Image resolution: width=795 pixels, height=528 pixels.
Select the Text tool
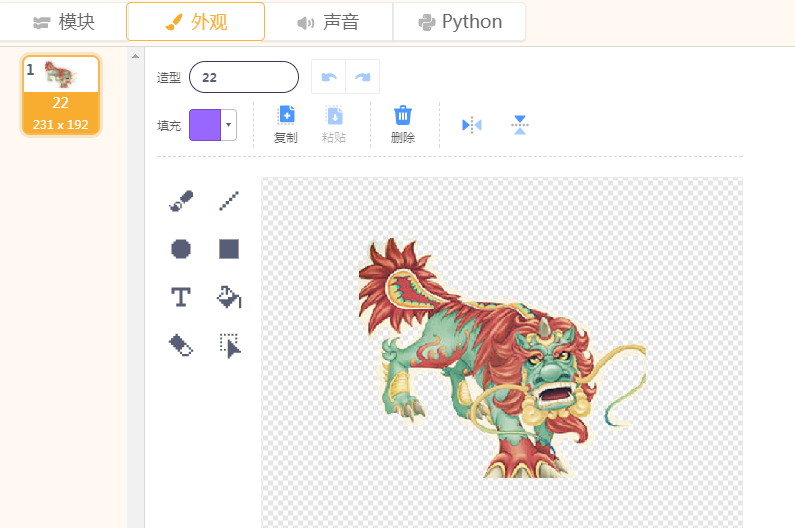click(x=181, y=297)
